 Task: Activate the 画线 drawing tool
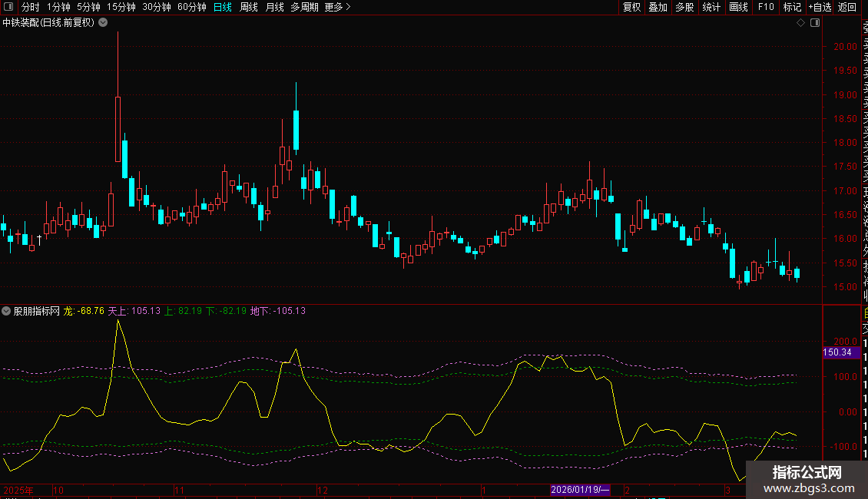pos(738,7)
